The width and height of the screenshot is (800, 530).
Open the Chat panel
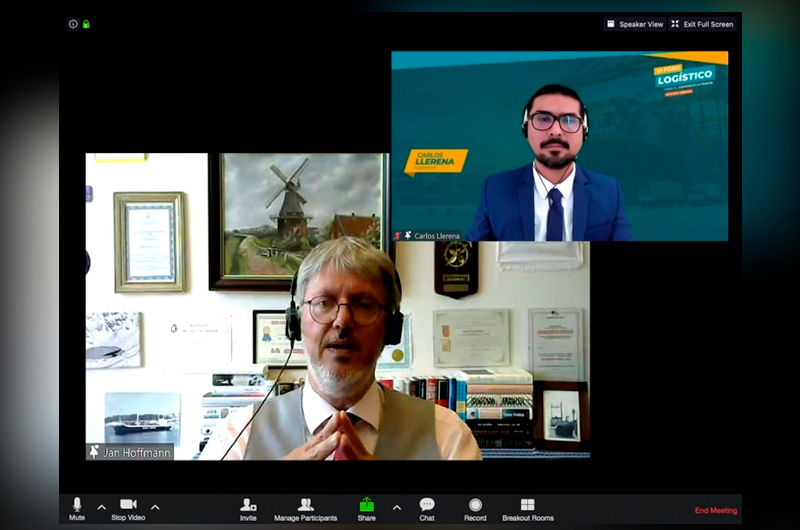click(x=427, y=507)
